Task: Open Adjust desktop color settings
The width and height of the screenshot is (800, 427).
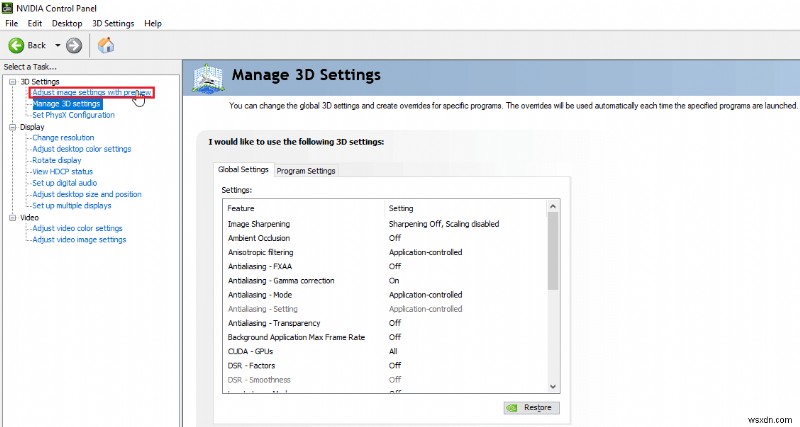Action: click(x=82, y=149)
